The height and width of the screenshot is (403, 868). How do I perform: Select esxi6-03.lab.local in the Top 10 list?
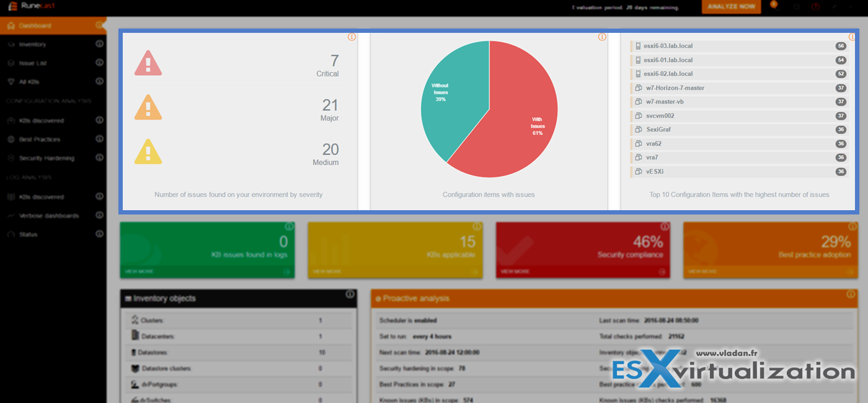coord(739,46)
